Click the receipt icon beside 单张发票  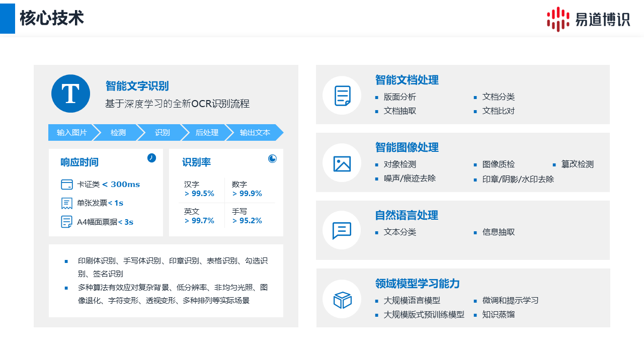click(x=66, y=203)
